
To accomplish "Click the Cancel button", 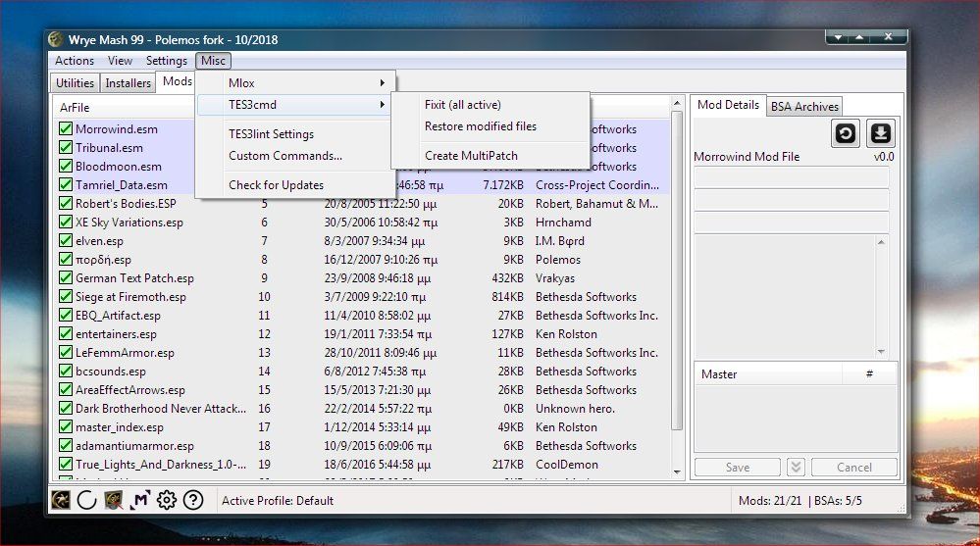I will pyautogui.click(x=853, y=468).
